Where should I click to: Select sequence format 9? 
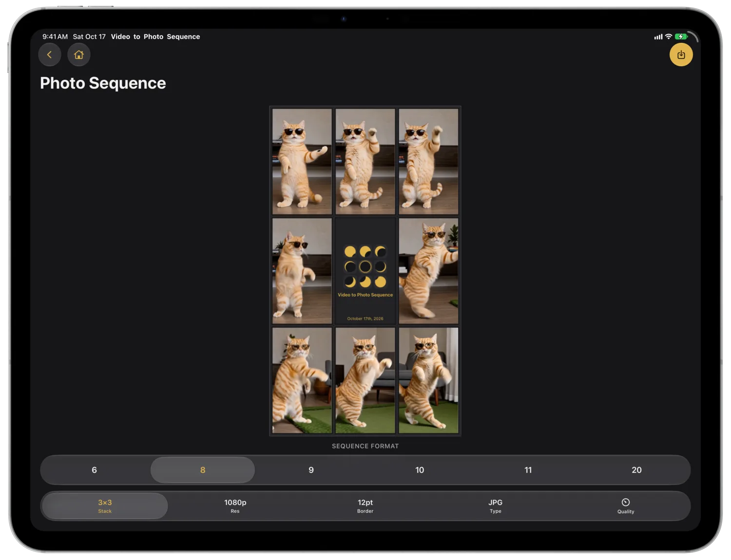tap(311, 470)
